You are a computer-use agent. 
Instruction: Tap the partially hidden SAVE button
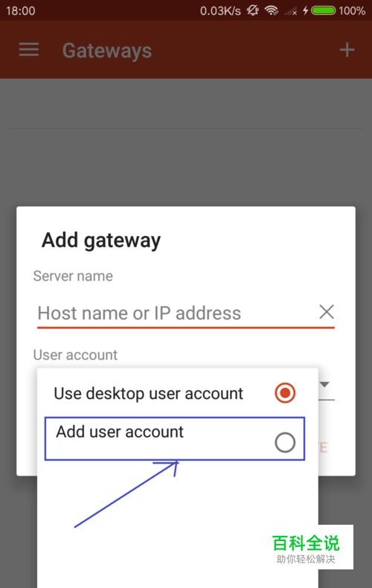coord(323,447)
